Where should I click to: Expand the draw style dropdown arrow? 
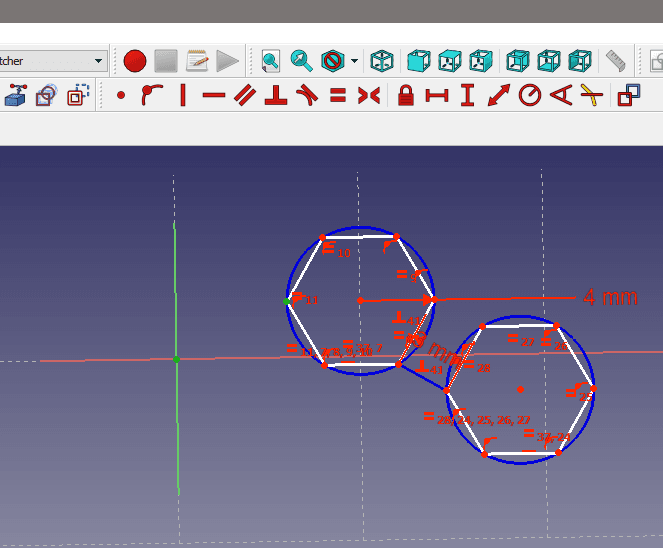(355, 61)
